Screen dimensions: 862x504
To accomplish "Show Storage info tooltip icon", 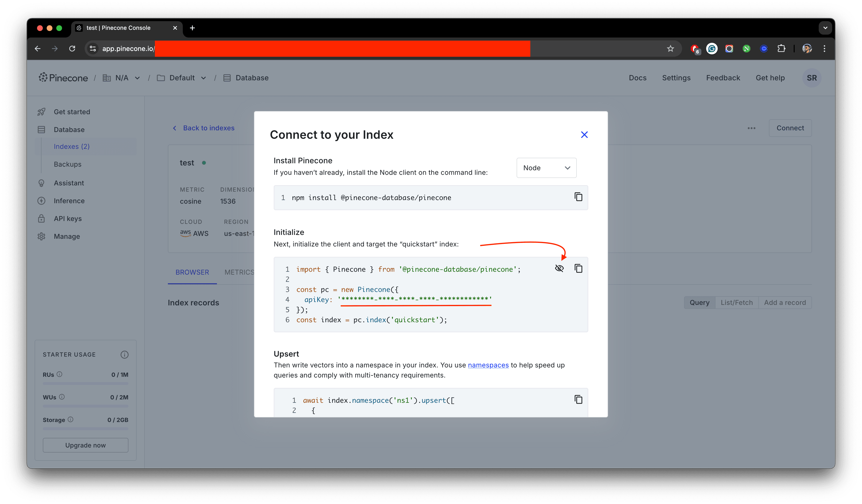I will point(70,420).
